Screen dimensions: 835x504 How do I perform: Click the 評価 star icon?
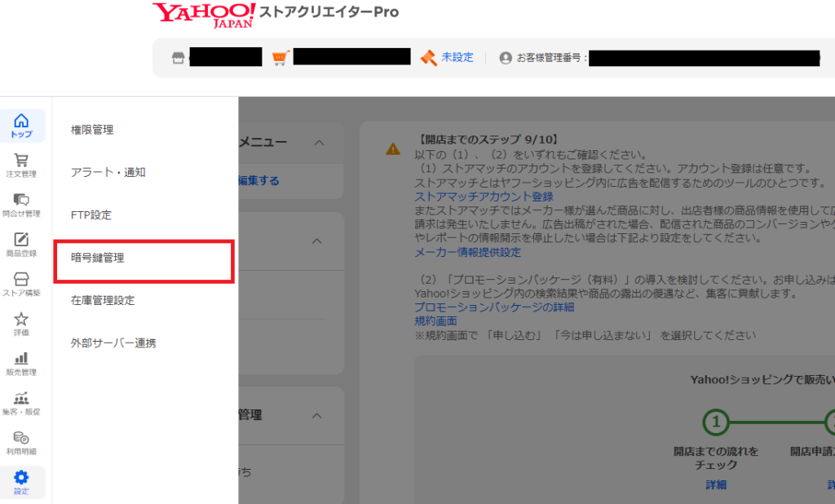(x=22, y=322)
